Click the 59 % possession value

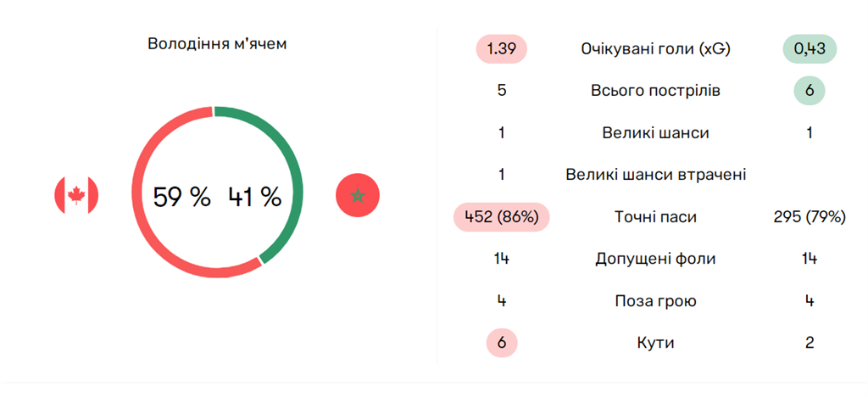pyautogui.click(x=181, y=197)
